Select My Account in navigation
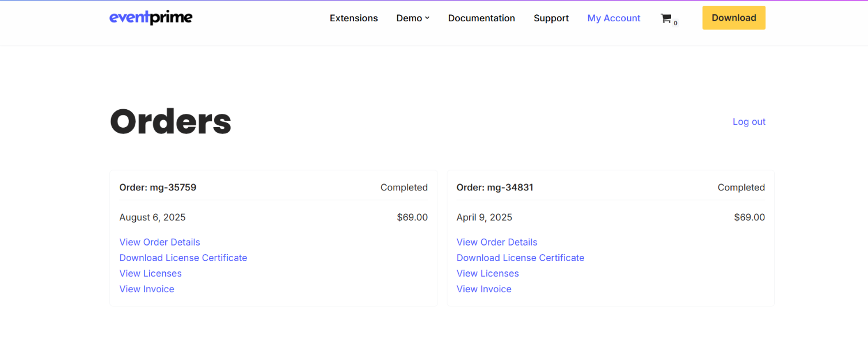This screenshot has width=868, height=345. tap(614, 18)
